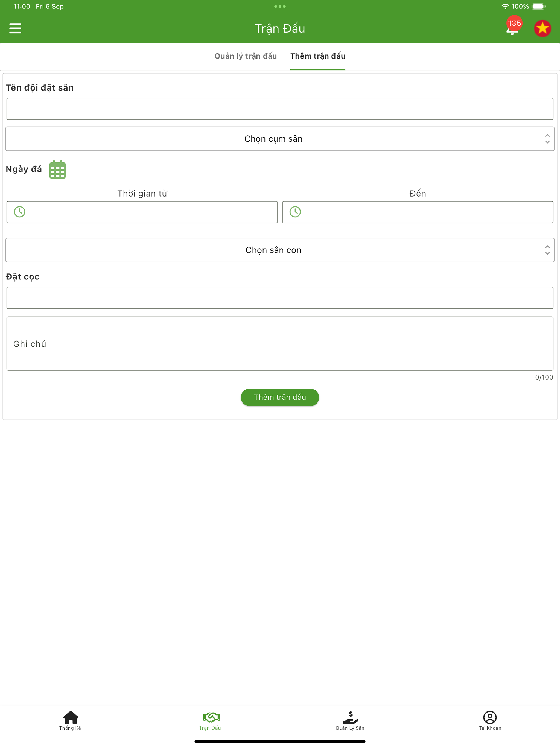560x747 pixels.
Task: Tap the Trận Đấu header title
Action: (x=280, y=29)
